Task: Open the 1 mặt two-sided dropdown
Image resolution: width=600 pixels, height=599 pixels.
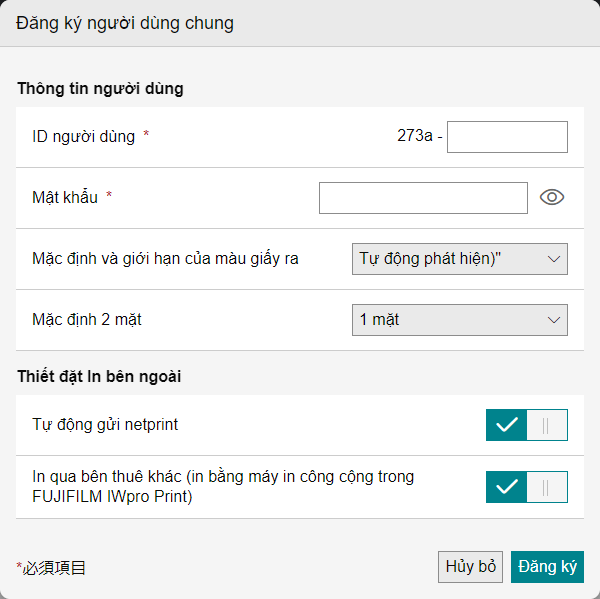Action: [x=460, y=320]
